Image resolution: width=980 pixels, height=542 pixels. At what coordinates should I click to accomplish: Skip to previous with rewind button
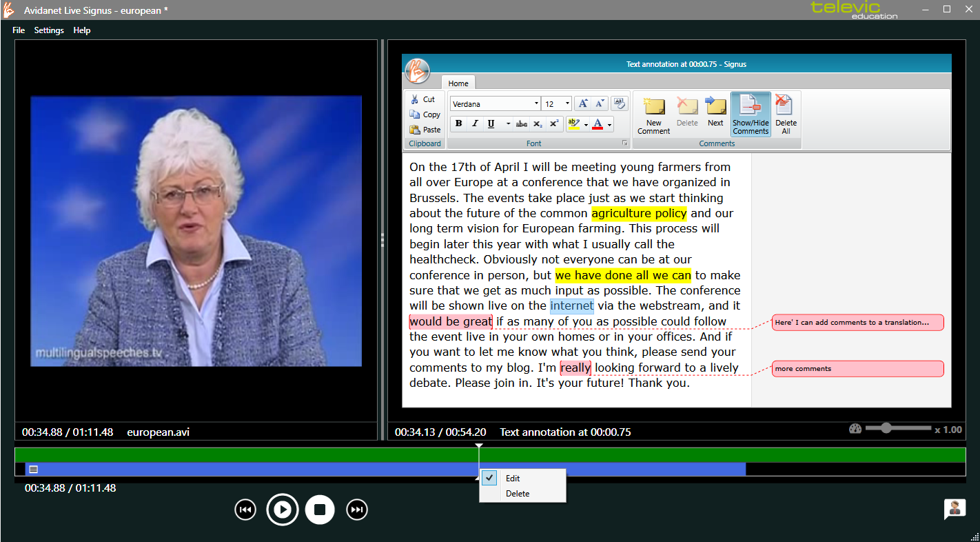tap(245, 510)
